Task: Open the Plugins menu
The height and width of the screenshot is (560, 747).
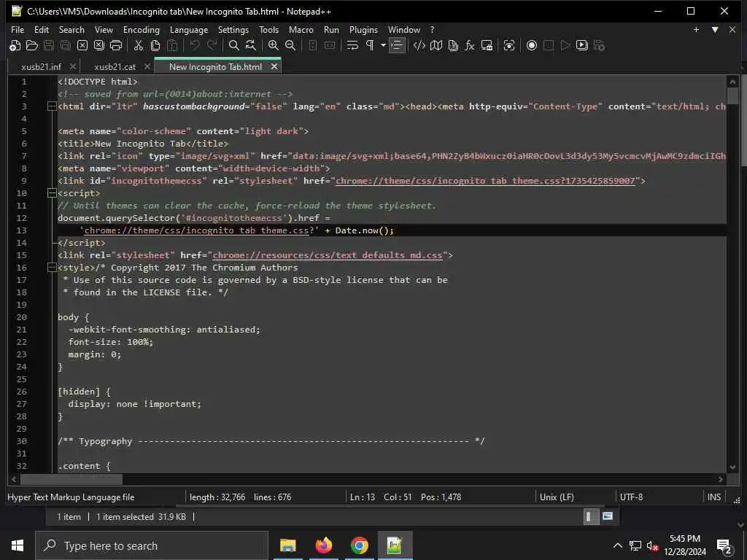Action: tap(363, 30)
